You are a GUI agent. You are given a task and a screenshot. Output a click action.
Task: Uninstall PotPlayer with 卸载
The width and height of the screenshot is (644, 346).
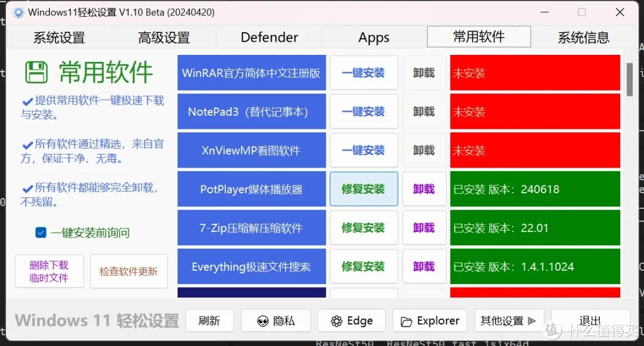(x=424, y=189)
